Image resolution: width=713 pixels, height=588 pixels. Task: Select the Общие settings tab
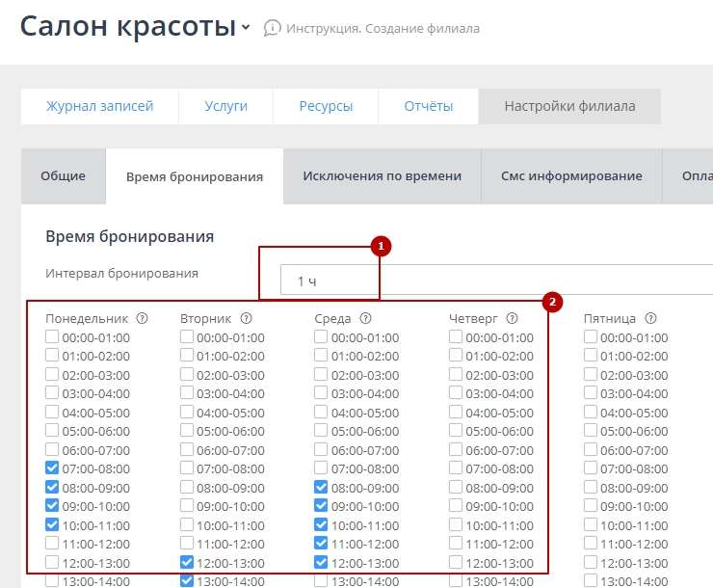pos(63,176)
